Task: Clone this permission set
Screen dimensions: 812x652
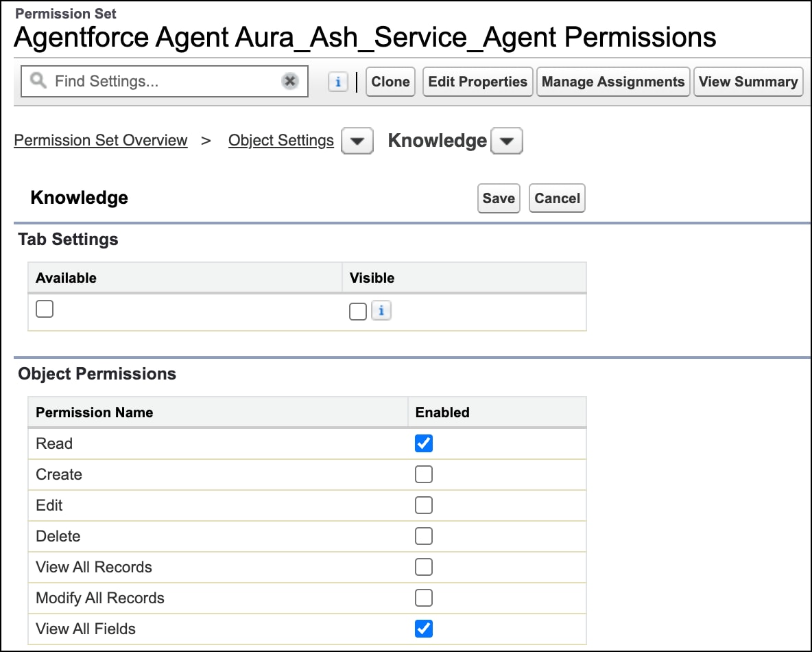Action: (390, 82)
